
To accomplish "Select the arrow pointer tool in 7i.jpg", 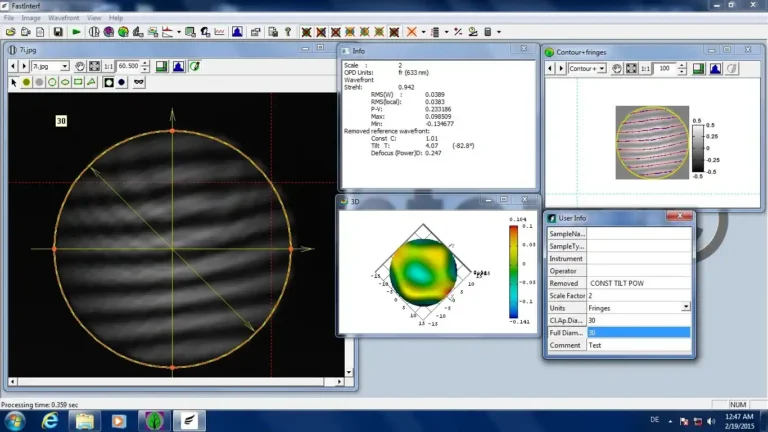I will [x=14, y=82].
